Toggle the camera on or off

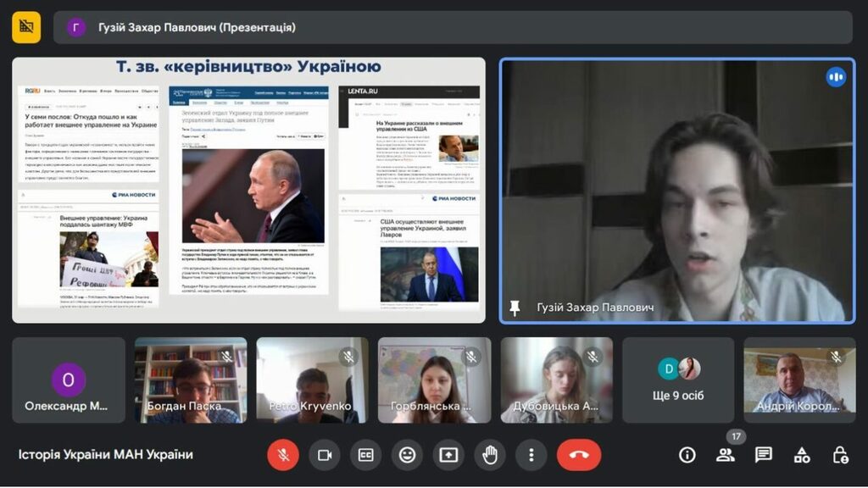(324, 455)
